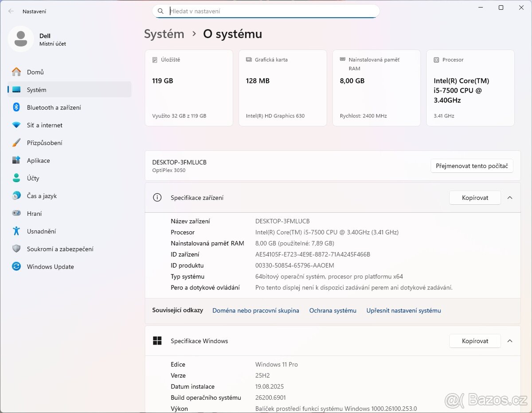Copy device specifications with Kopírovat button
The height and width of the screenshot is (413, 532).
tap(475, 198)
